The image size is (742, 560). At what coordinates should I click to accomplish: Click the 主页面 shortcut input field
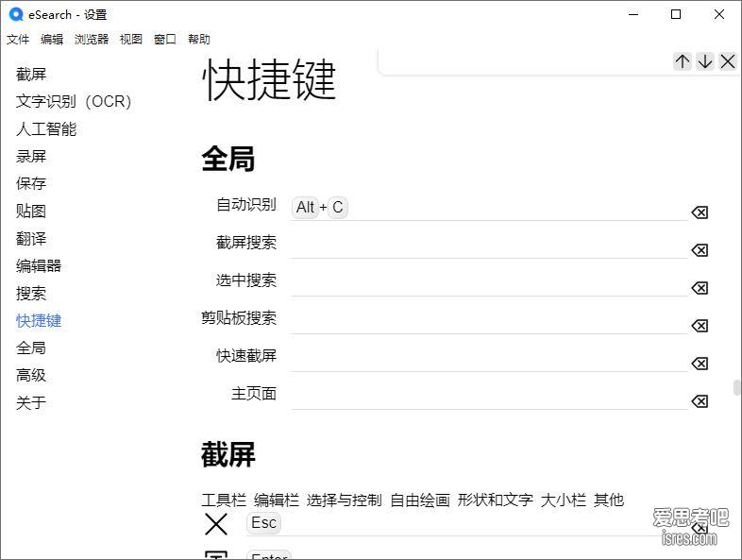click(x=489, y=398)
